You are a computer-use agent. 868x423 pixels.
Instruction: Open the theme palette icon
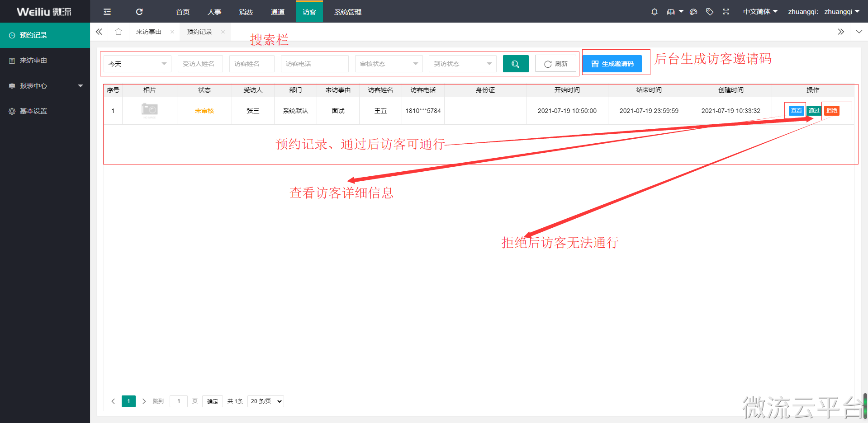[693, 12]
